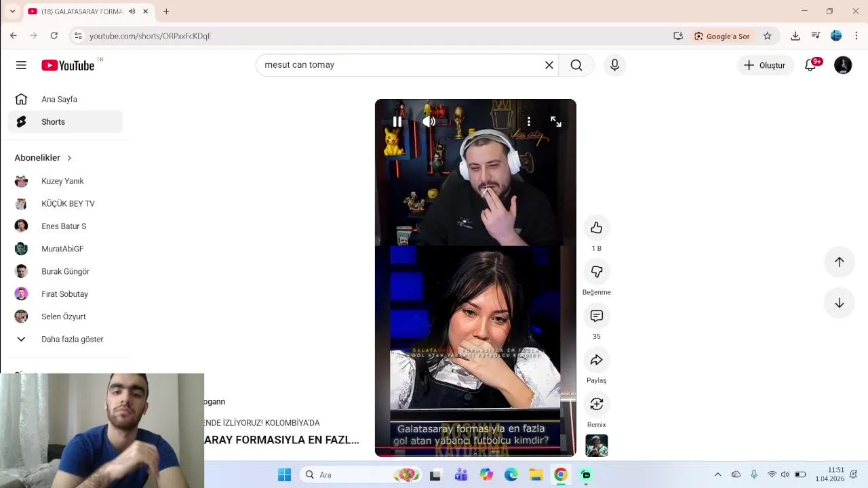Go to the previous Short with up arrow
Image resolution: width=868 pixels, height=488 pixels.
840,262
